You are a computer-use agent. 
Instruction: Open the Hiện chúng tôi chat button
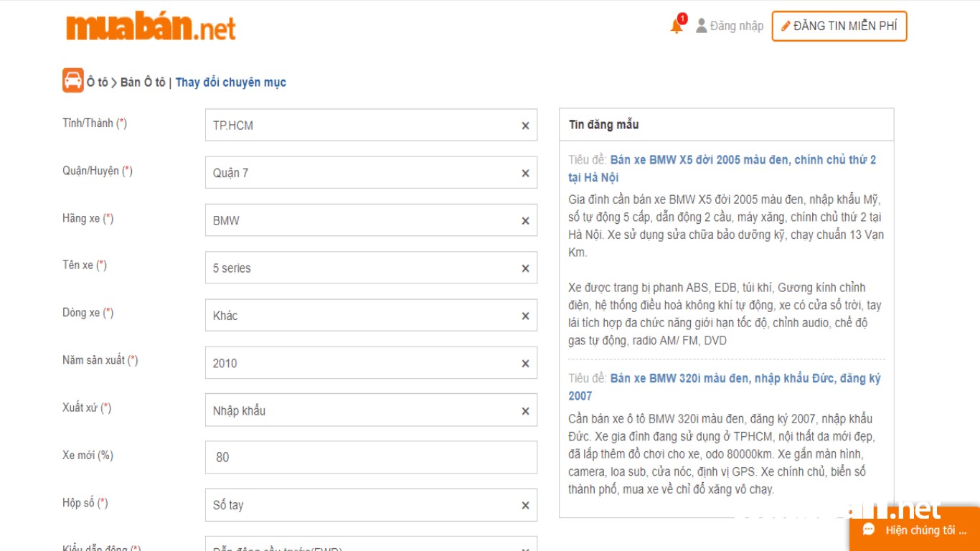coord(915,529)
